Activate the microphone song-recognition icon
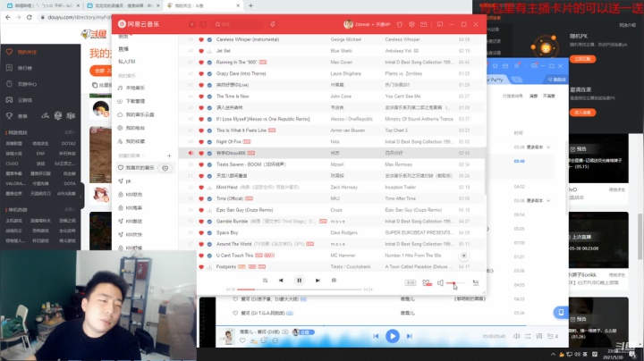644x361 pixels. [x=272, y=24]
